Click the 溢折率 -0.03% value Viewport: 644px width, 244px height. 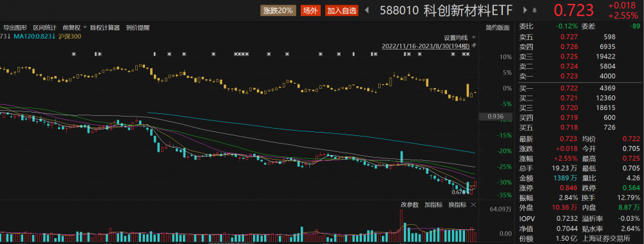[x=629, y=219]
